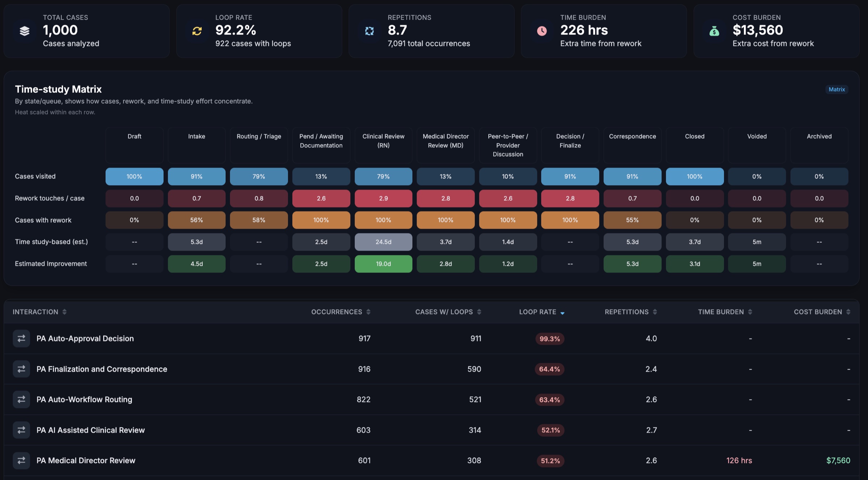Screen dimensions: 868x480
Task: Open PA Finalization and Correspondence interaction
Action: [102, 369]
